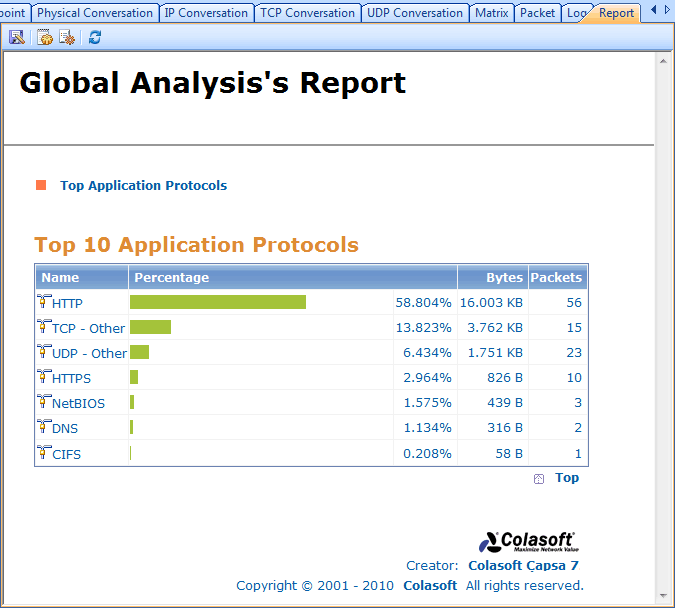Viewport: 675px width, 608px height.
Task: Click the HTTP green percentage bar
Action: tap(218, 302)
